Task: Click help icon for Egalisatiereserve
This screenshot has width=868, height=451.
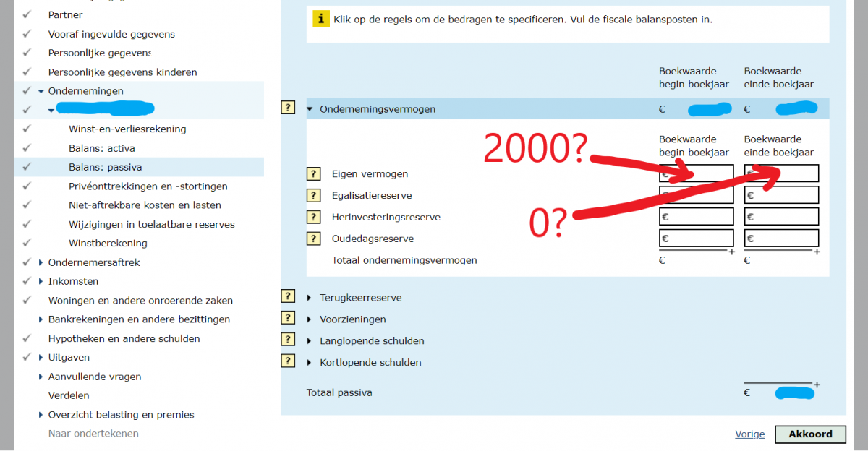Action: point(313,196)
